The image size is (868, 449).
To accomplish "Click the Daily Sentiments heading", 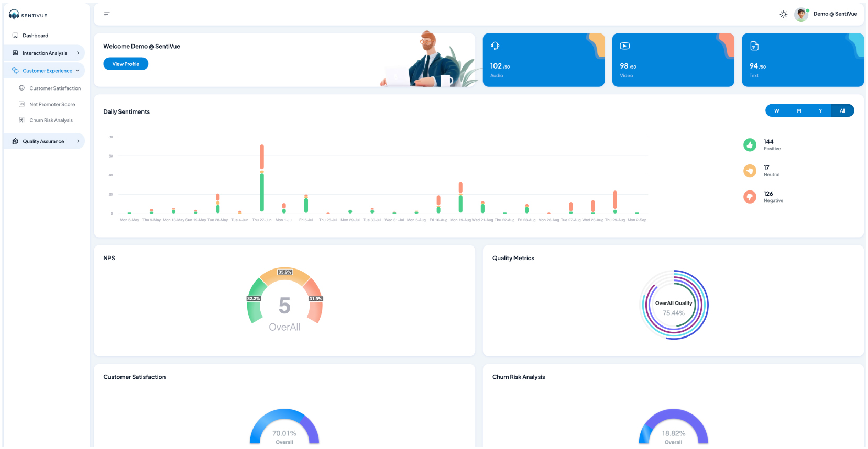I will coord(126,112).
